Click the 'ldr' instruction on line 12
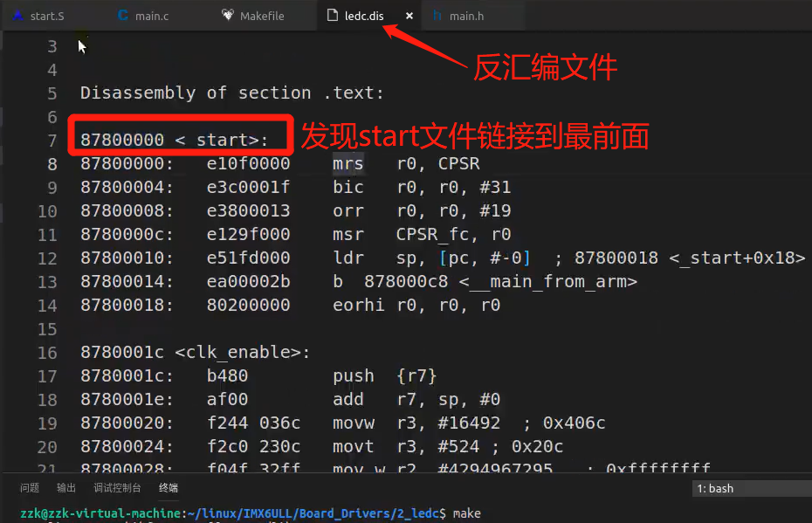Screen dimensions: 812x523 (x=348, y=258)
